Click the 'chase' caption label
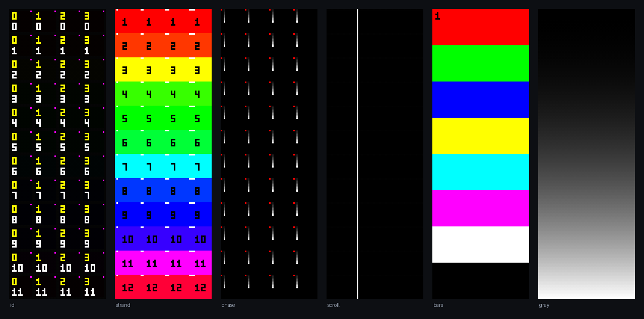Image resolution: width=644 pixels, height=319 pixels. (x=228, y=305)
